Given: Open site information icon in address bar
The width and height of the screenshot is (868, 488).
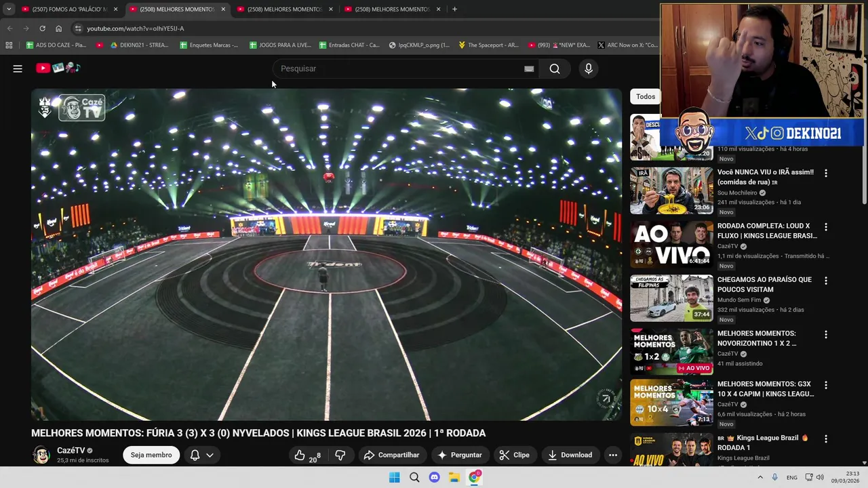Looking at the screenshot, I should [x=78, y=28].
